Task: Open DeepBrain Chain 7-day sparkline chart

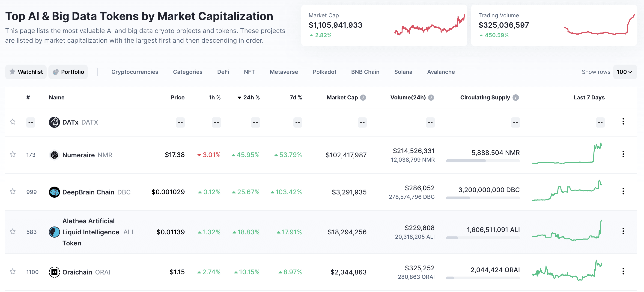Action: (567, 190)
